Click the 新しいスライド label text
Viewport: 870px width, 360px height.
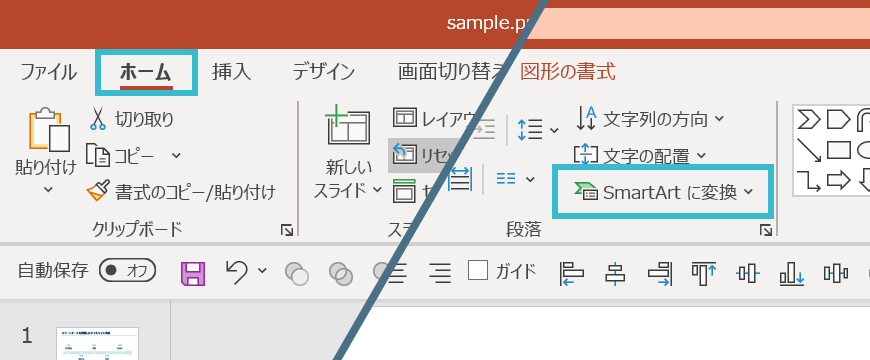tap(342, 179)
